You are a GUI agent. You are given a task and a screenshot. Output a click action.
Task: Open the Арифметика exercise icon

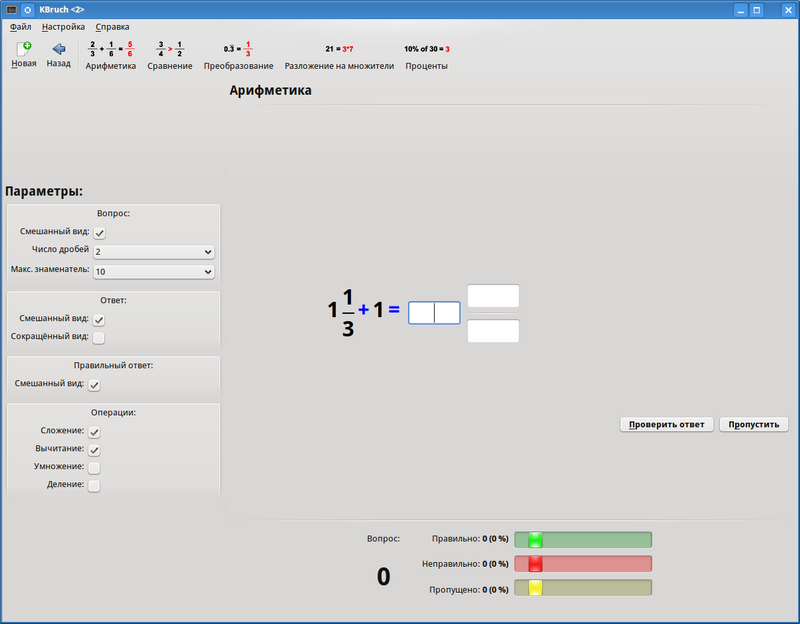(x=111, y=49)
